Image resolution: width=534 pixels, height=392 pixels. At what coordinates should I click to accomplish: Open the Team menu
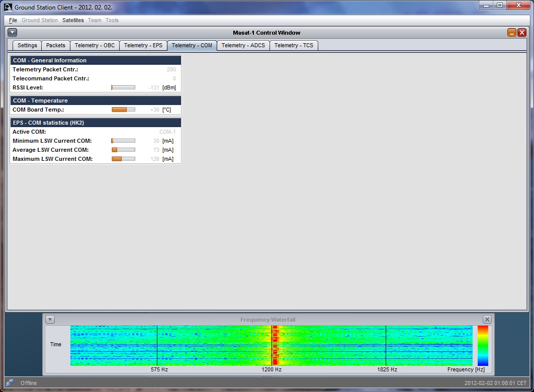[95, 20]
